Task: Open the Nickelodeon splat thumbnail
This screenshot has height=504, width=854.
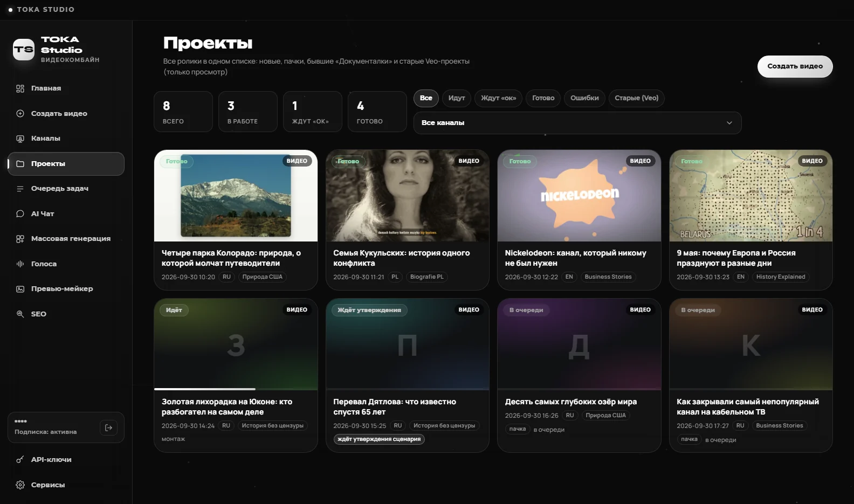Action: pos(579,196)
